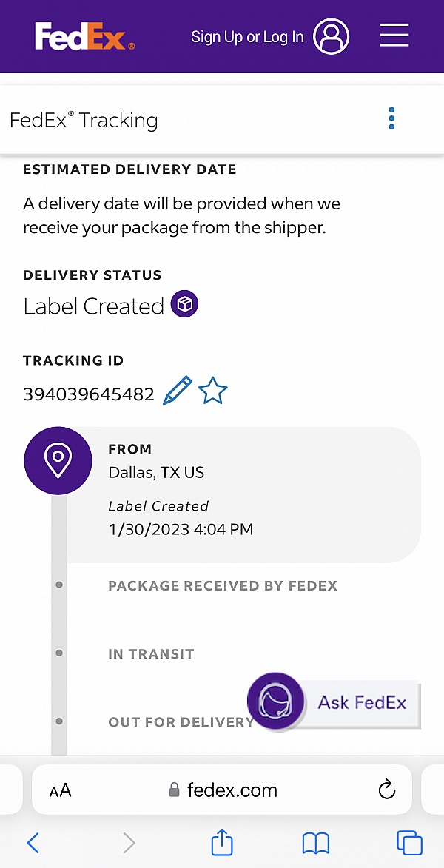Click Sign Up or Log In
The width and height of the screenshot is (444, 868).
[x=247, y=37]
